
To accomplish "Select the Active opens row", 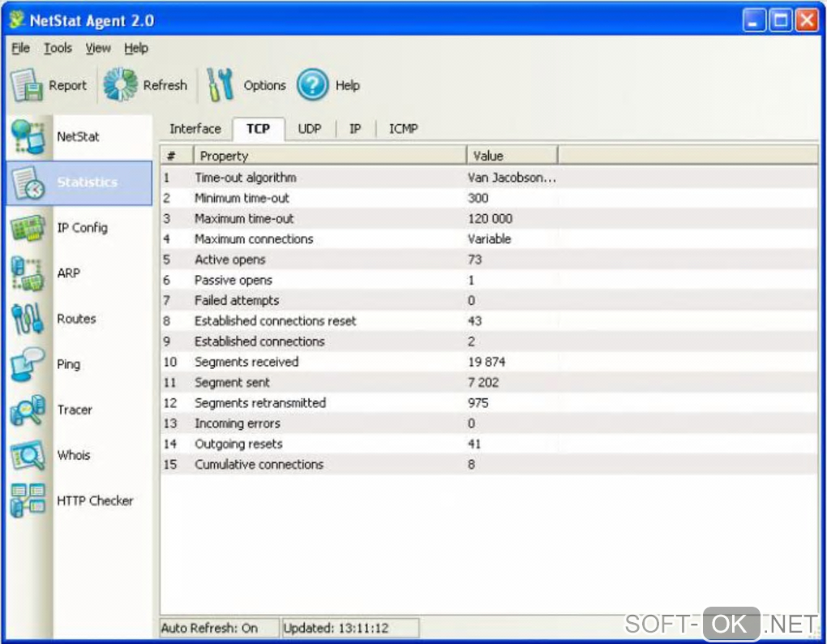I will pyautogui.click(x=489, y=260).
